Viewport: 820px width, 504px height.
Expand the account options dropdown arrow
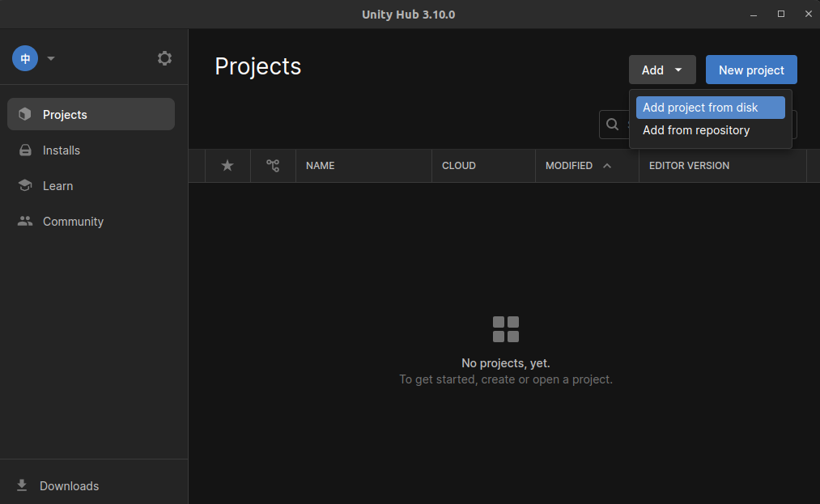click(x=50, y=57)
